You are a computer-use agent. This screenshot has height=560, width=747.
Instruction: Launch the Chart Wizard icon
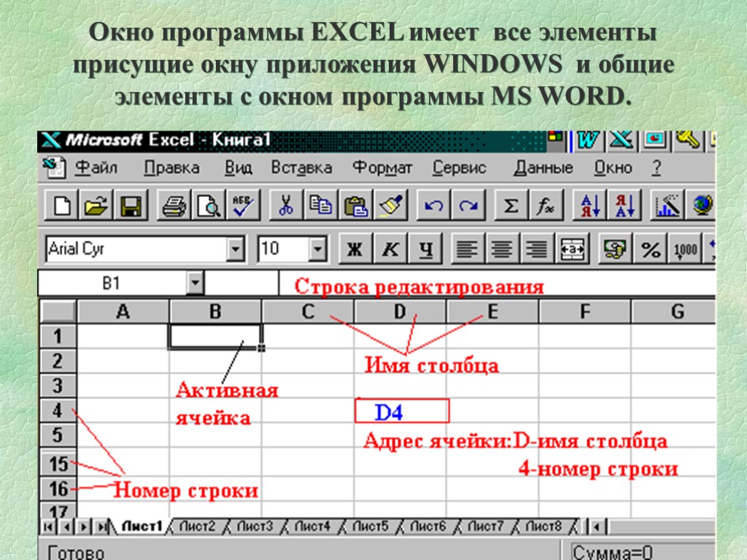(x=667, y=205)
